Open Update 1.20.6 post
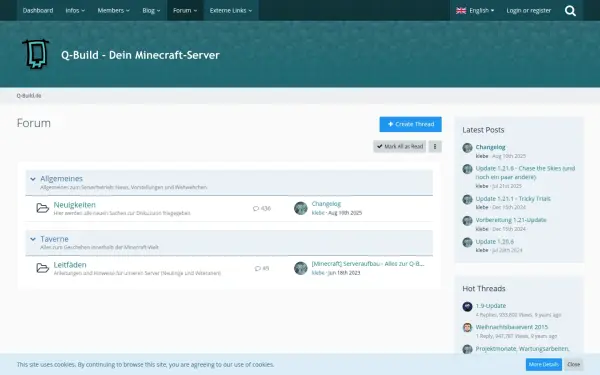600x375 pixels. [x=494, y=241]
